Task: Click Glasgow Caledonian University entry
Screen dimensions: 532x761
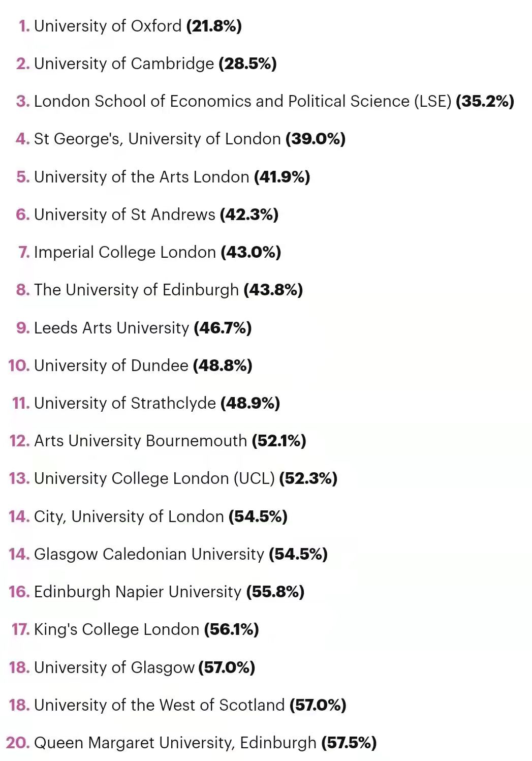Action: 168,554
